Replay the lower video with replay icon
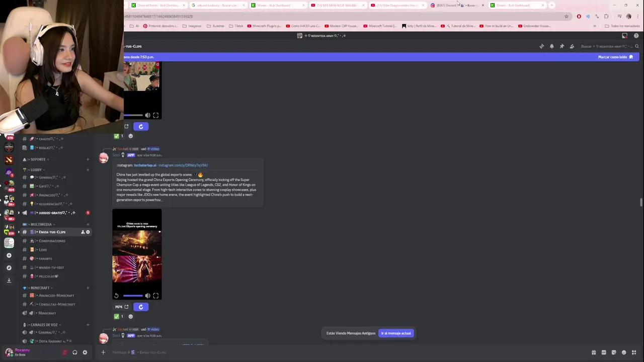This screenshot has width=644, height=362. tap(116, 296)
